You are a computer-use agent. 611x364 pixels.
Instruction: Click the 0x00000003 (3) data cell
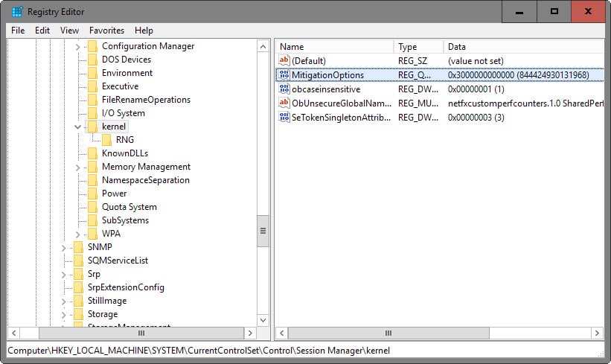pyautogui.click(x=476, y=118)
